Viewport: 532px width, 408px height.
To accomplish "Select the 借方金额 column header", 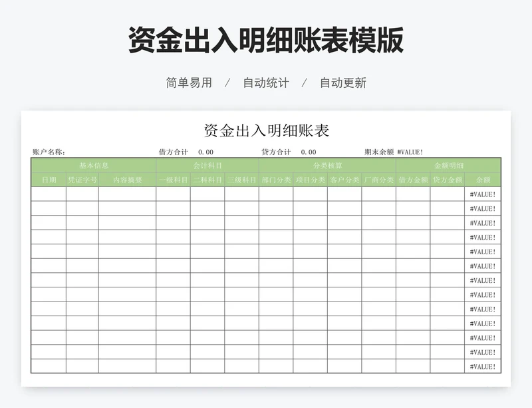I will point(413,180).
